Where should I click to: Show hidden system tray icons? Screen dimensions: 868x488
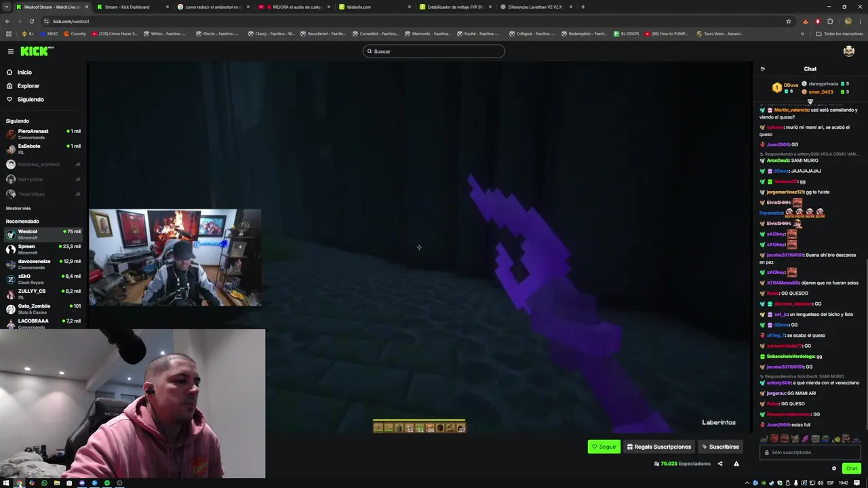pyautogui.click(x=747, y=483)
